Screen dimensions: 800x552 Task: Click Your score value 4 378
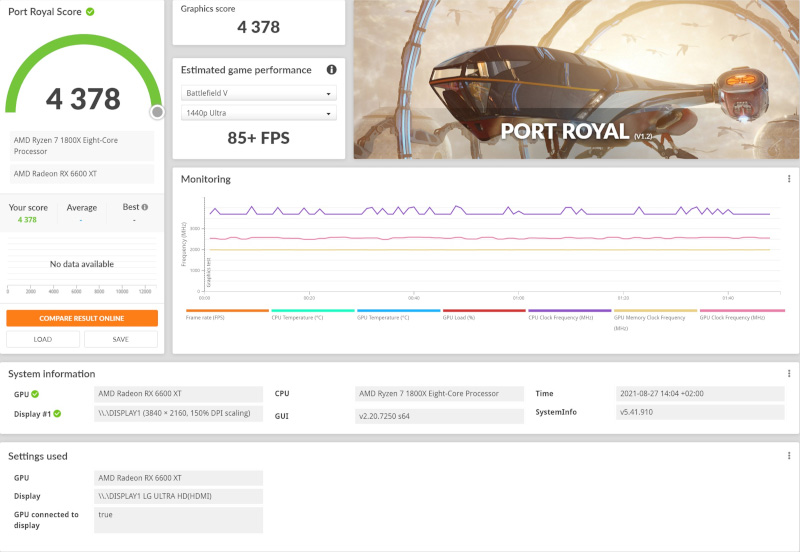pyautogui.click(x=27, y=219)
